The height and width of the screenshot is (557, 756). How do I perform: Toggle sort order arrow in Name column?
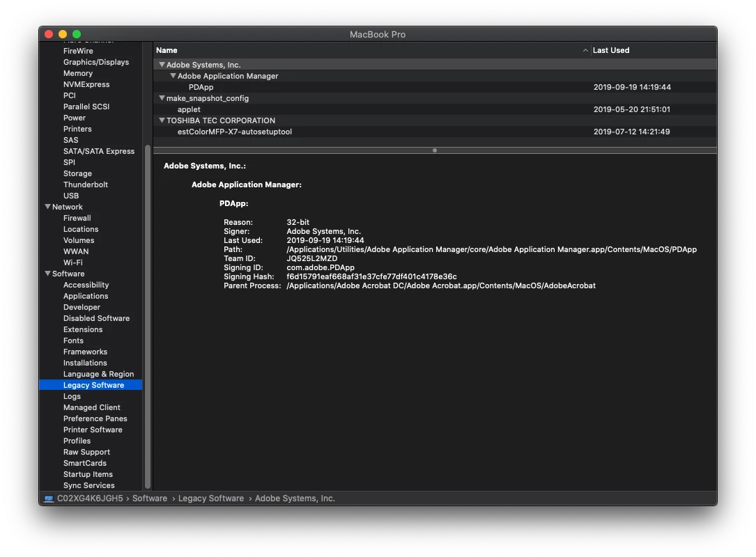[x=585, y=50]
